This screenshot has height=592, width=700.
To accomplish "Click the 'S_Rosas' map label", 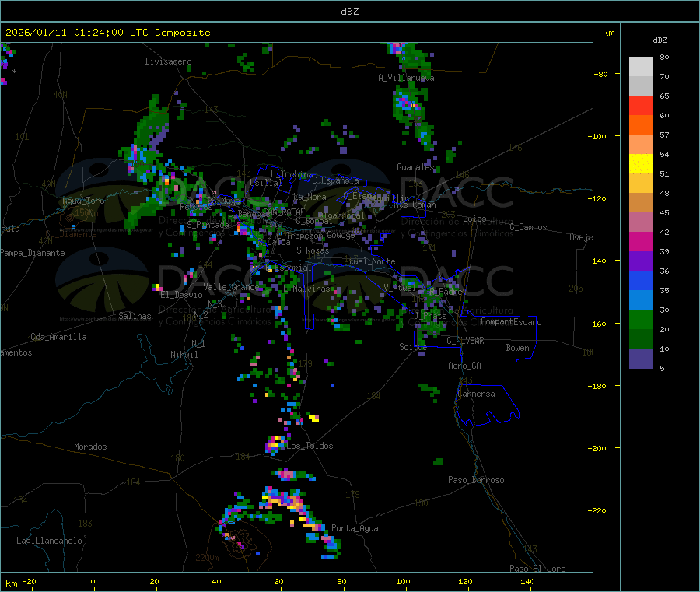I will tap(313, 250).
